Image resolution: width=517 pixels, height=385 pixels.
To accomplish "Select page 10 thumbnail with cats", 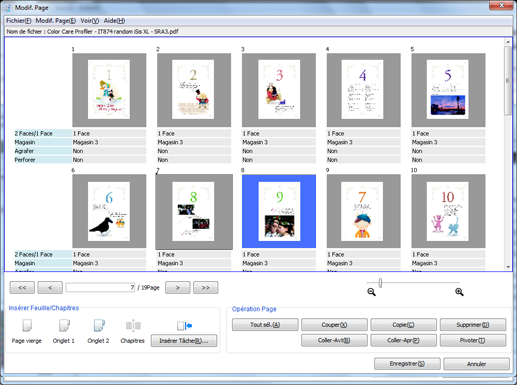I will (448, 211).
